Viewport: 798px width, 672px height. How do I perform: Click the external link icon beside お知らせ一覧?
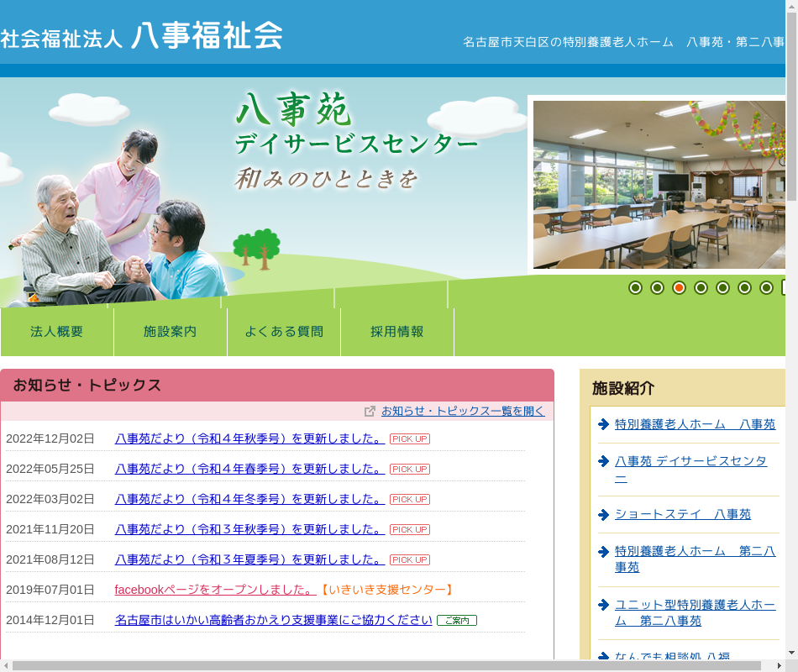click(x=370, y=412)
